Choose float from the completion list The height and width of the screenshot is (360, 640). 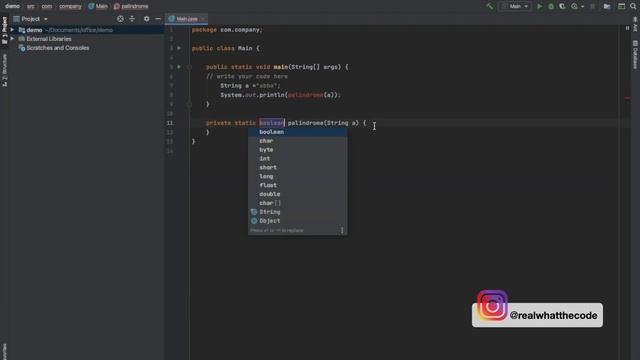point(298,185)
